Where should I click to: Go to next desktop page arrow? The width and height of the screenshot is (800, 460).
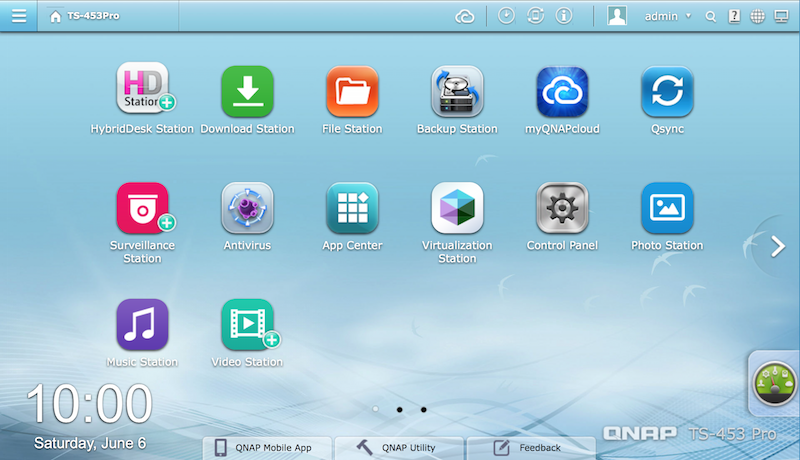778,247
